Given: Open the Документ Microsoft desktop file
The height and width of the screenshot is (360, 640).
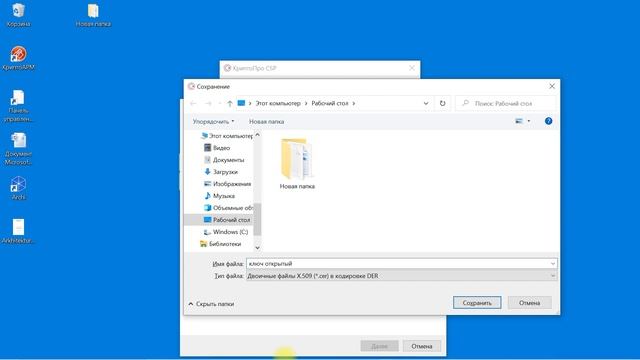Looking at the screenshot, I should [18, 149].
